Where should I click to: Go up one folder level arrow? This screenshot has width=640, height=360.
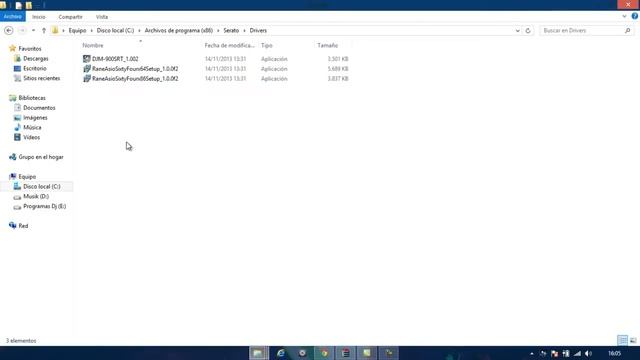click(44, 31)
